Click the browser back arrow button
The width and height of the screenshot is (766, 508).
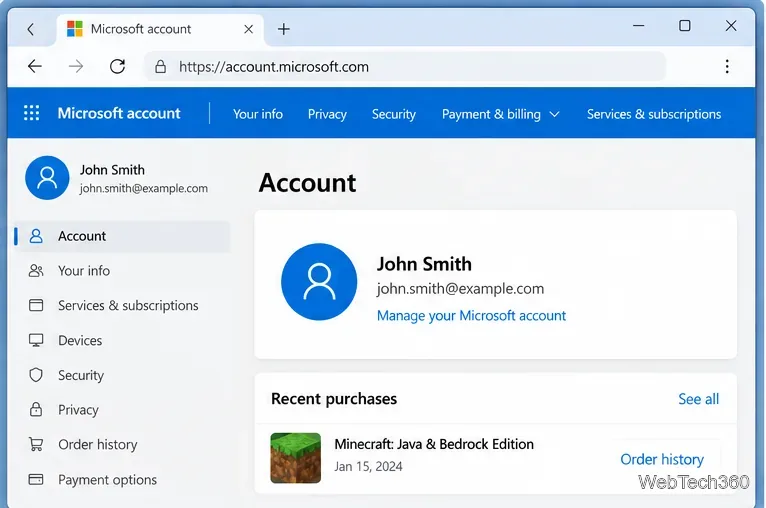click(35, 66)
